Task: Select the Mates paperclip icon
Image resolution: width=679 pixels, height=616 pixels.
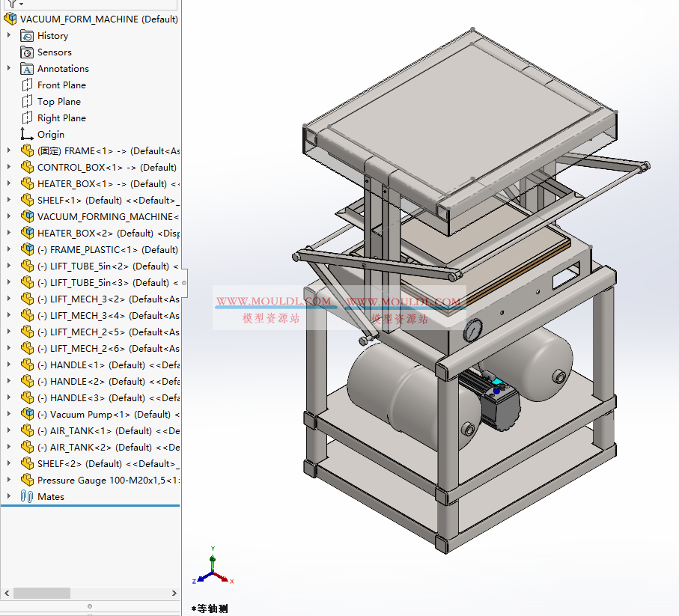Action: (x=28, y=497)
